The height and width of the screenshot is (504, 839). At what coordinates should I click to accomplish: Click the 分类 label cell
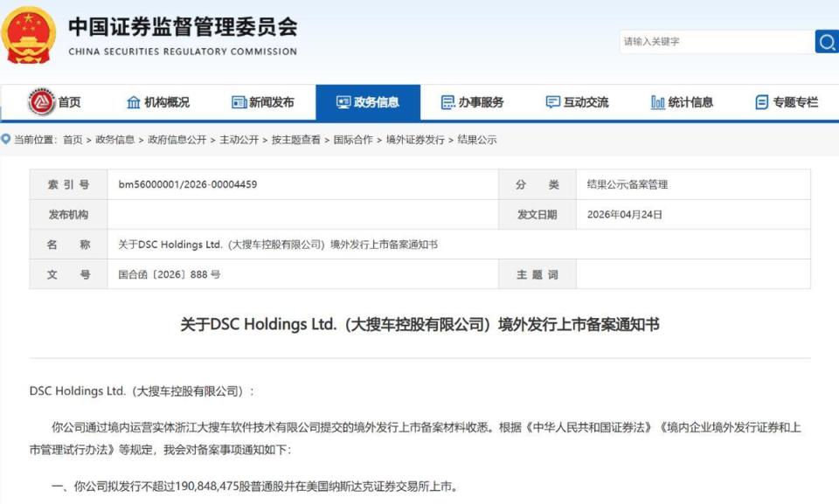[537, 184]
